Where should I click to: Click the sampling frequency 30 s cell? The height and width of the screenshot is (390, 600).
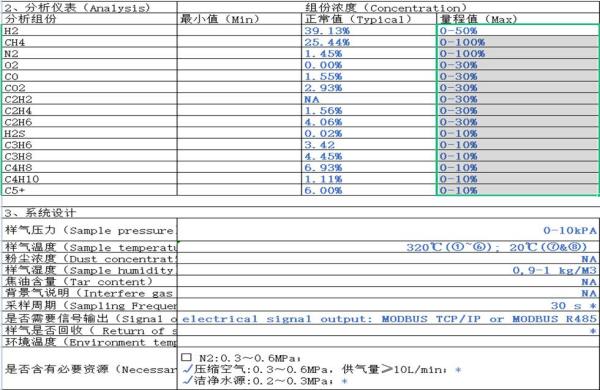click(387, 305)
